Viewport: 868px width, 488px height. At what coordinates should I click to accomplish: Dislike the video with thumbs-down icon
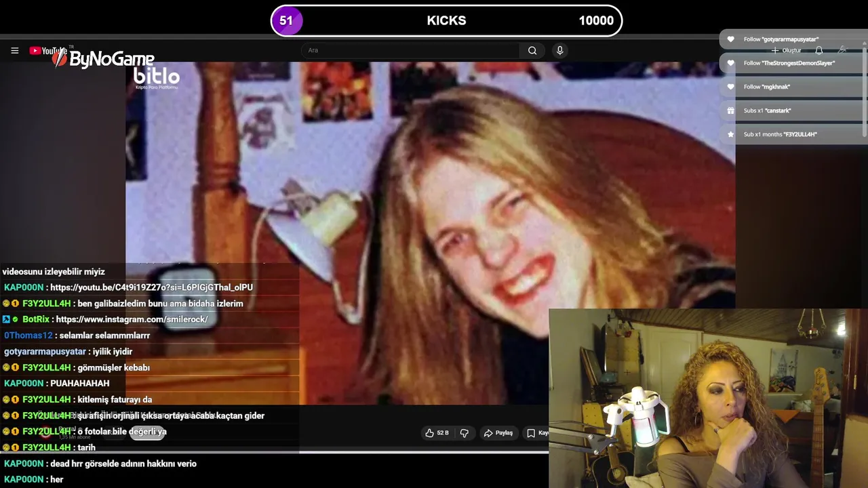(465, 432)
